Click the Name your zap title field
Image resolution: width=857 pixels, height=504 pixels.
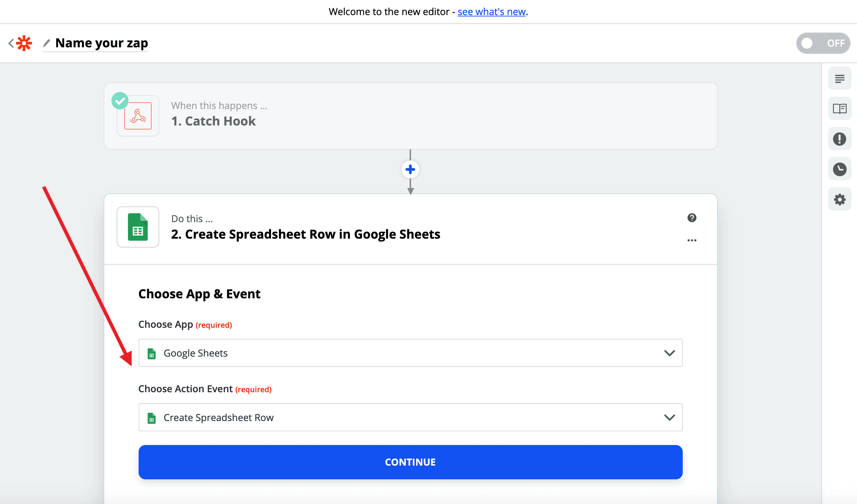click(x=102, y=43)
